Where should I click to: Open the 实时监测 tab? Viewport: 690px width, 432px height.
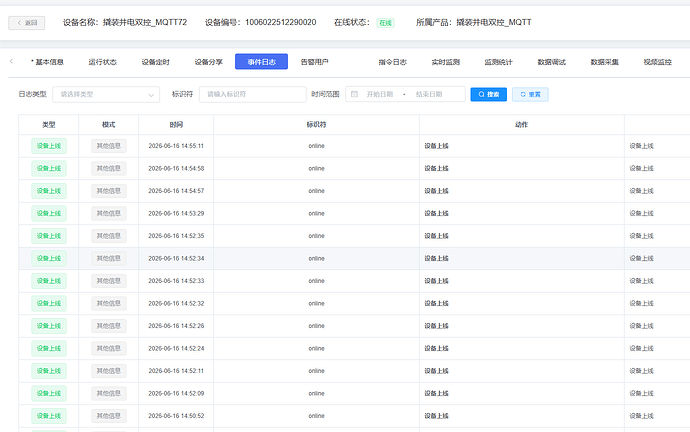tap(445, 62)
